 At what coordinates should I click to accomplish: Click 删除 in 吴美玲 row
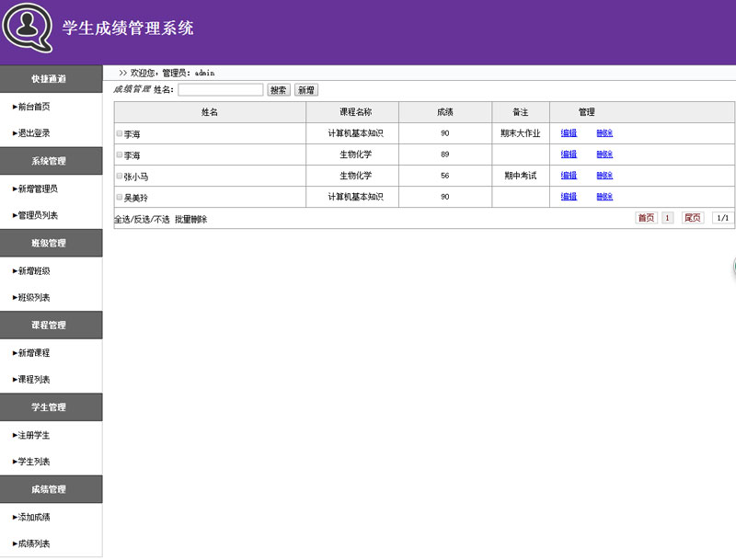604,197
